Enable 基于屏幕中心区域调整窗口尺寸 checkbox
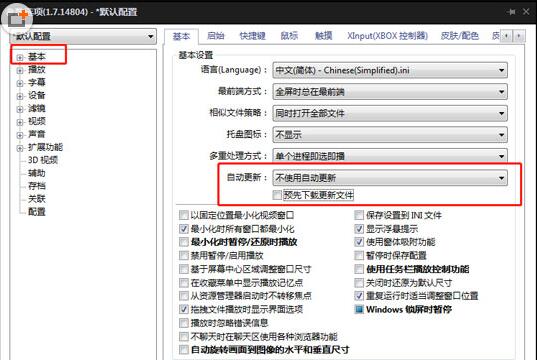The image size is (537, 360). click(184, 269)
